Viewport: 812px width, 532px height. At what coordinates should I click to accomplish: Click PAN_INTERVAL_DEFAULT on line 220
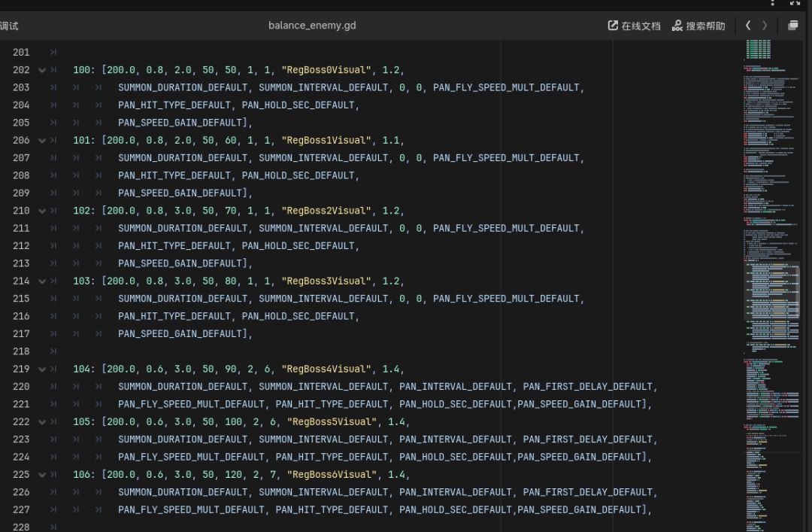(456, 387)
